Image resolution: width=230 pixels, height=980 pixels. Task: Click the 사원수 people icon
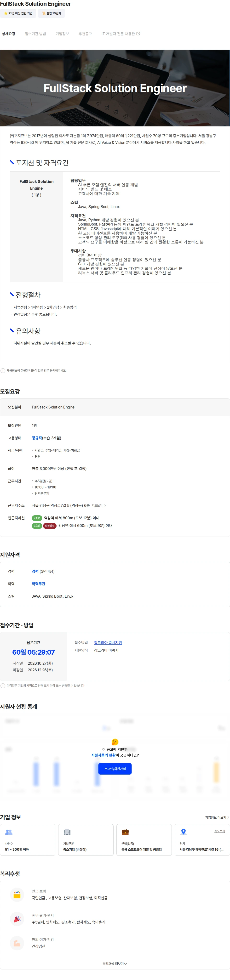point(9,832)
